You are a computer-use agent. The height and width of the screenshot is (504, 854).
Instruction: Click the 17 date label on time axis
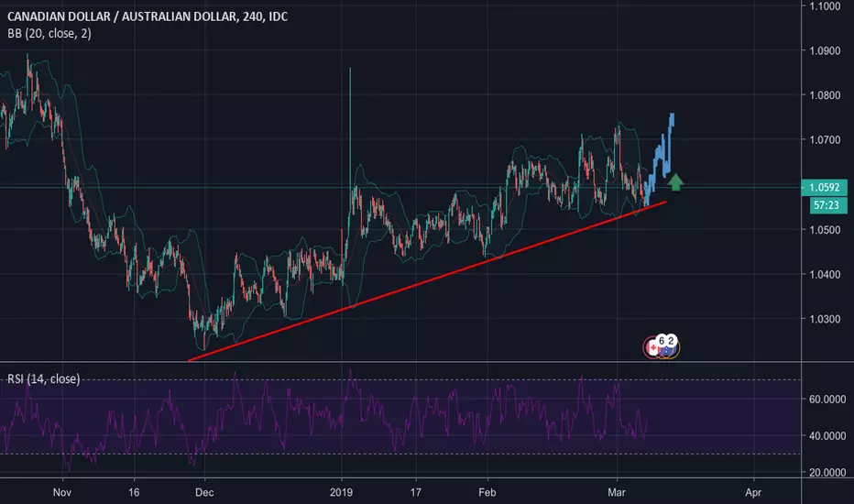point(416,493)
